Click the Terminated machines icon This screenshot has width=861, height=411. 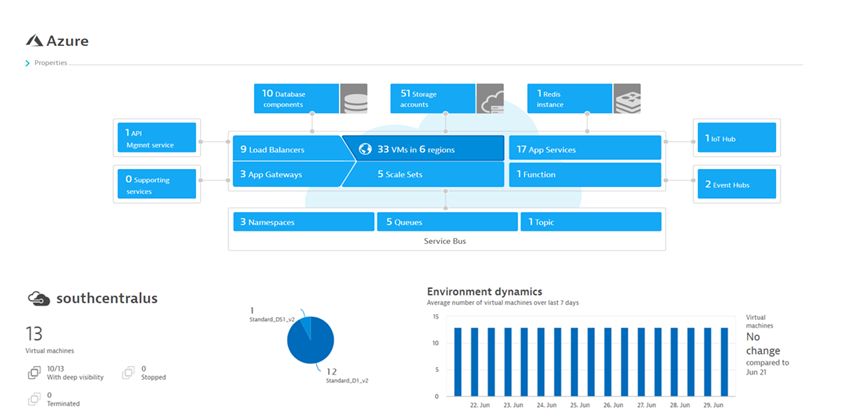point(34,398)
